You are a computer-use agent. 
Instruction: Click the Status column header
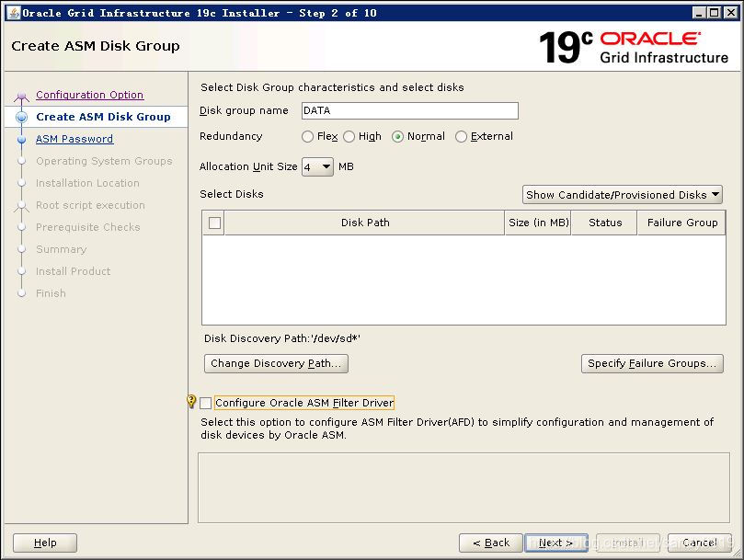pos(604,223)
